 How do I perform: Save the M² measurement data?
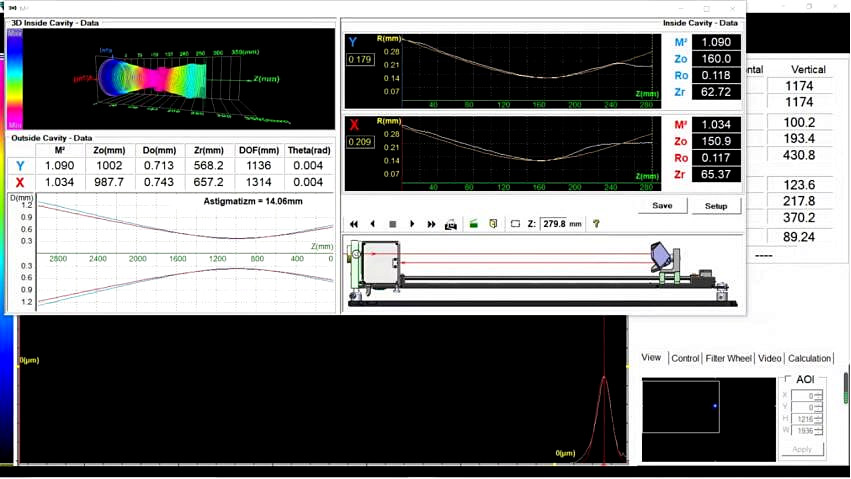(x=662, y=205)
